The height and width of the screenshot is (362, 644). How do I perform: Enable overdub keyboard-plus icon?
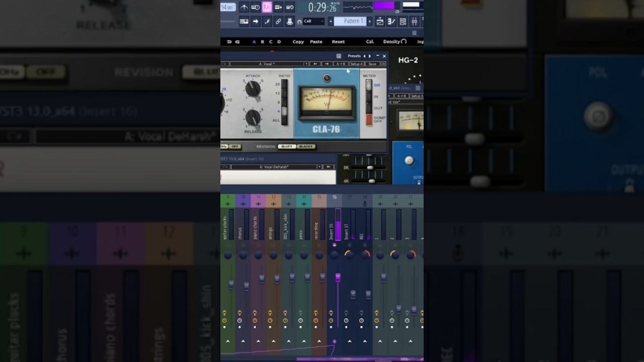click(278, 7)
